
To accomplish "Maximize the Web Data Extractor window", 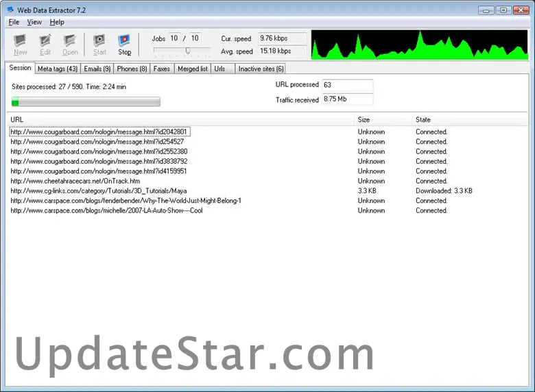I will point(503,10).
